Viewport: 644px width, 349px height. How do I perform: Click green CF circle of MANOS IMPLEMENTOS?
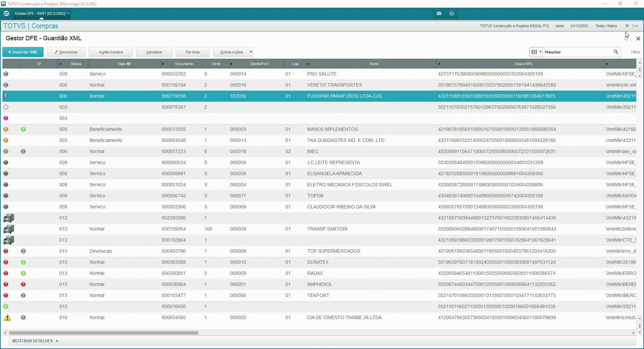(23, 129)
